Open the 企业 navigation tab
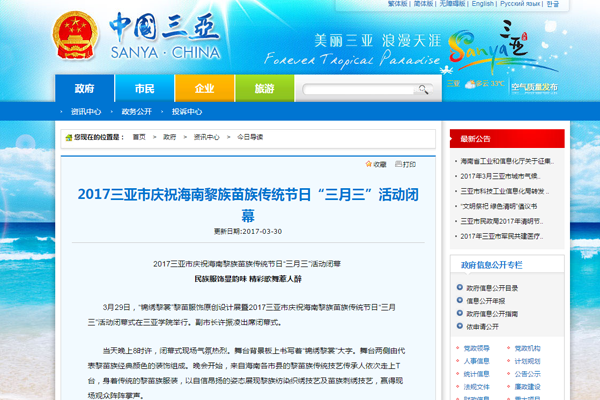The height and width of the screenshot is (400, 600). (x=204, y=88)
